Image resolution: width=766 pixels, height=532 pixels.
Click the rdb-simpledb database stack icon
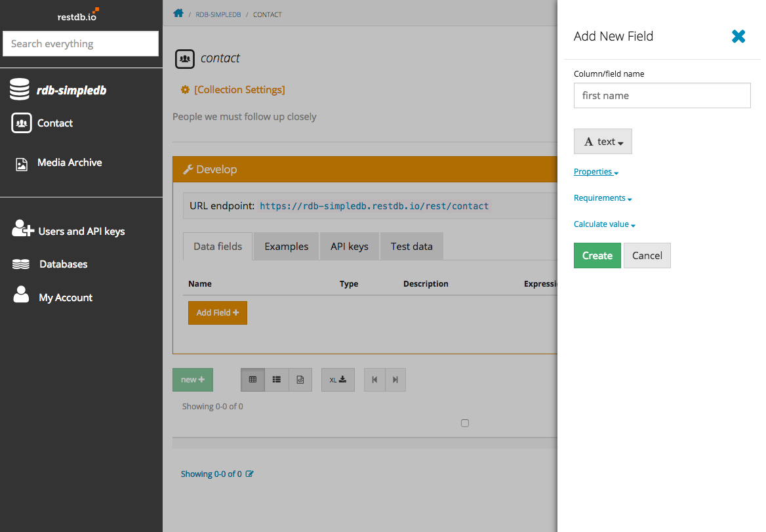20,89
